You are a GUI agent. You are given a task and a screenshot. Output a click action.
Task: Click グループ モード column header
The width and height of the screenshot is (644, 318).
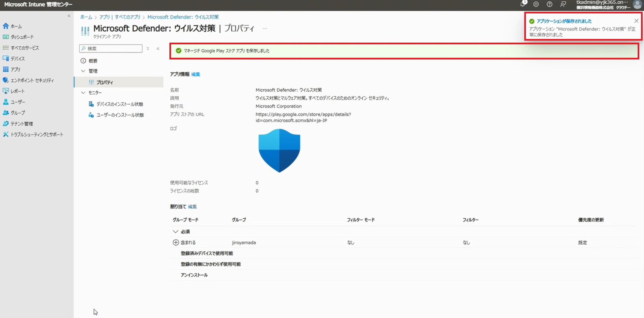coord(185,220)
